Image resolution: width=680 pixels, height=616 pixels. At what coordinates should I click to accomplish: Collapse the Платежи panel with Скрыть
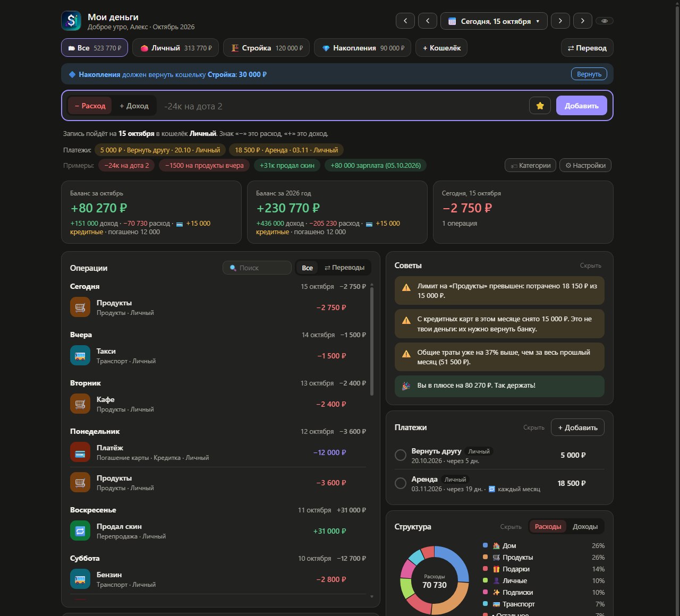[x=534, y=427]
